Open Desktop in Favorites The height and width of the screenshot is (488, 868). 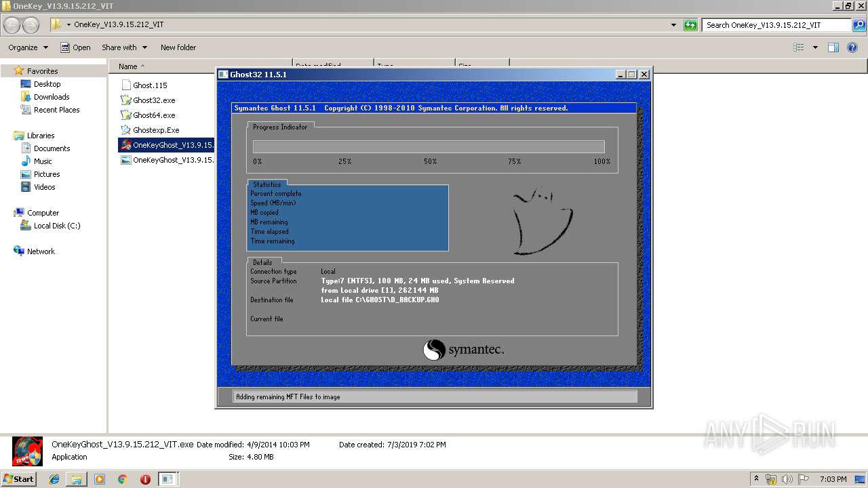point(47,84)
